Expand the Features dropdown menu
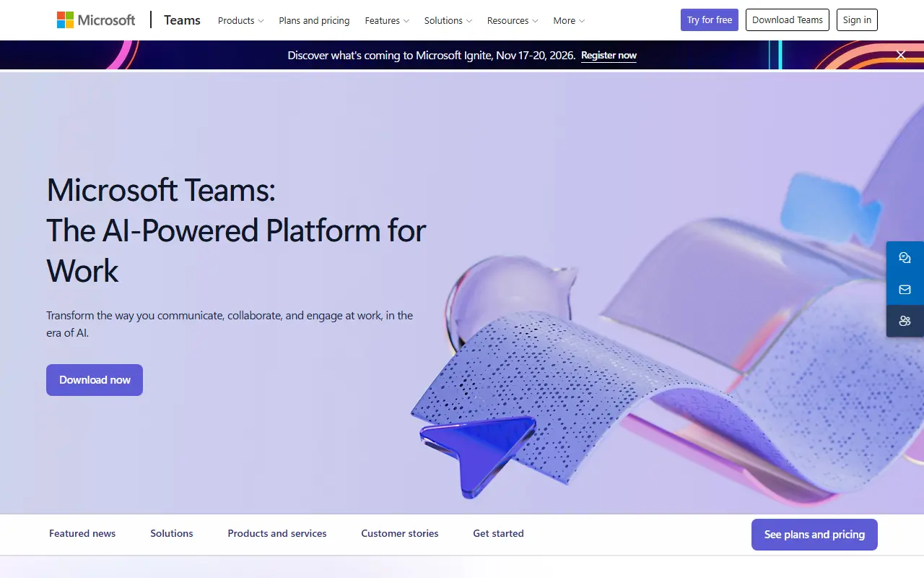Screen dimensions: 924x578 [387, 20]
